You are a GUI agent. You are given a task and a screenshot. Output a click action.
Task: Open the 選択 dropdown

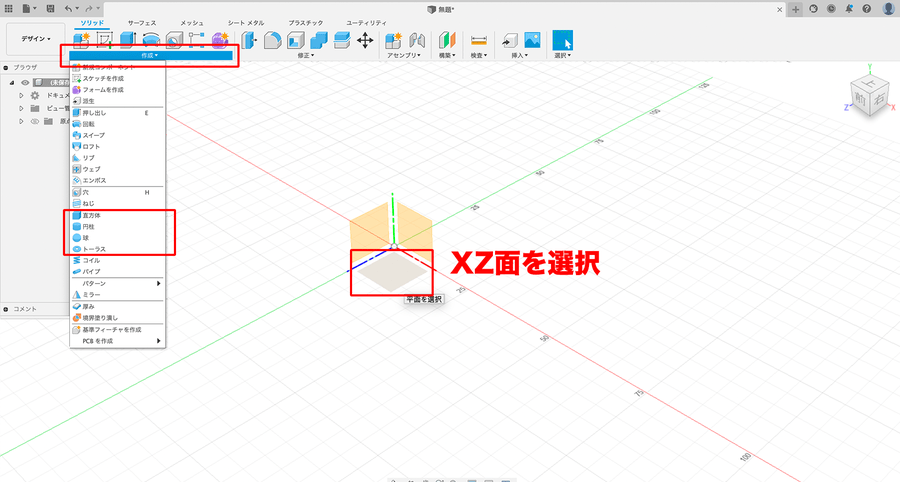pyautogui.click(x=562, y=55)
